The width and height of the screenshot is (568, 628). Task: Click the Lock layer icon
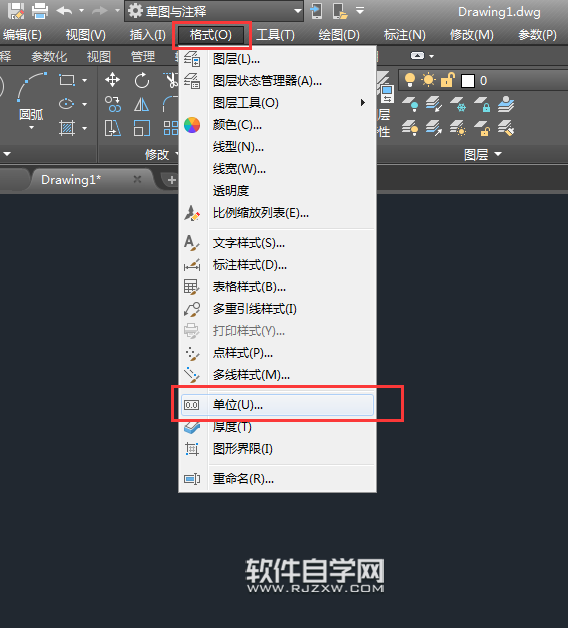point(482,104)
